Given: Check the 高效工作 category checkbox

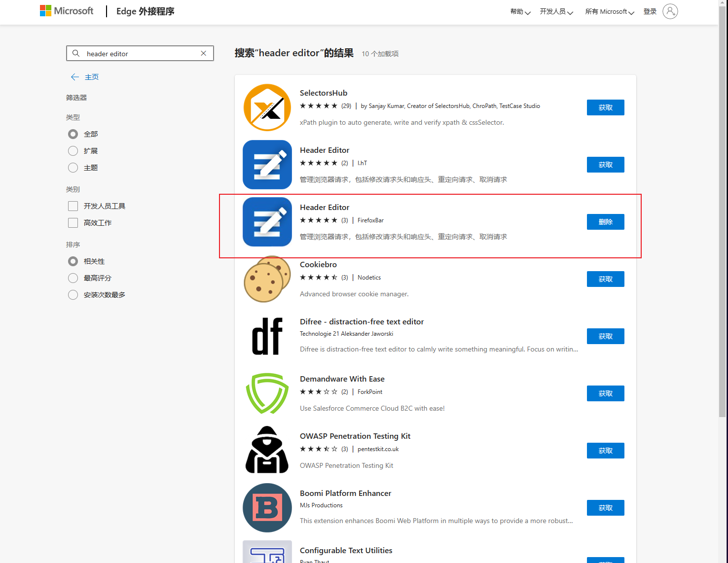Looking at the screenshot, I should click(x=73, y=223).
